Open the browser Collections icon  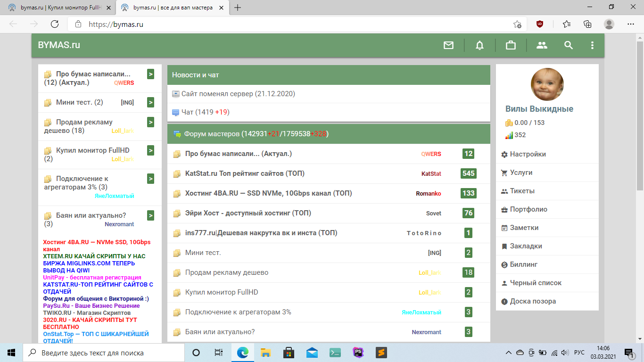tap(587, 24)
